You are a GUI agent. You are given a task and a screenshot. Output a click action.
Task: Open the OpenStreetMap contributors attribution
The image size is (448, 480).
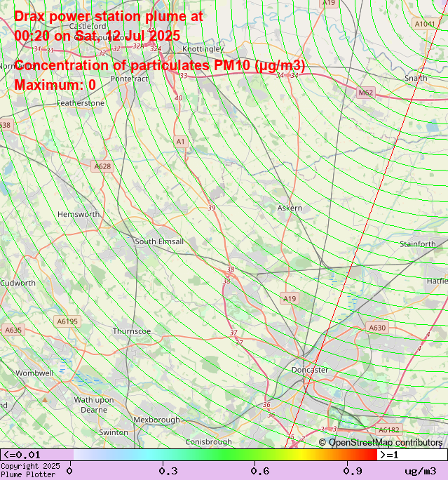click(x=381, y=443)
